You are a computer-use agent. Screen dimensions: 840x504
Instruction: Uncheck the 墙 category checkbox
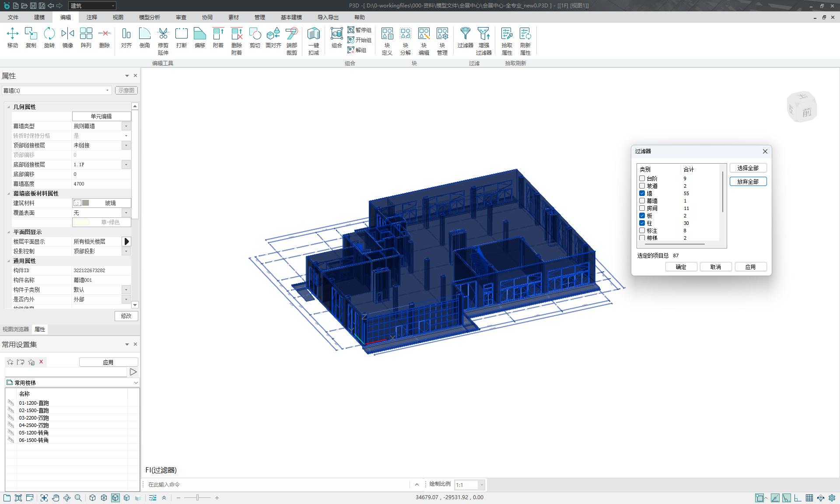(642, 193)
